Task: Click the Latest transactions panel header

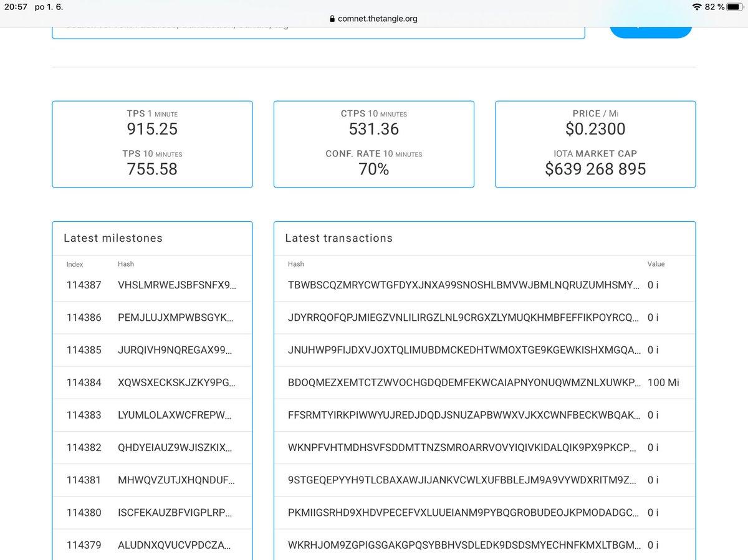Action: [339, 238]
